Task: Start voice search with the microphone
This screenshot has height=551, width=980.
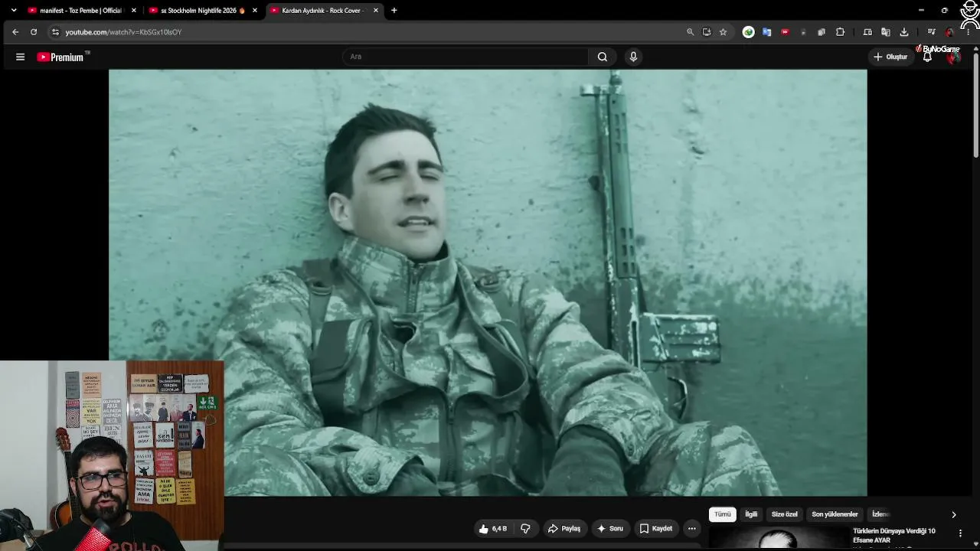Action: click(x=633, y=57)
